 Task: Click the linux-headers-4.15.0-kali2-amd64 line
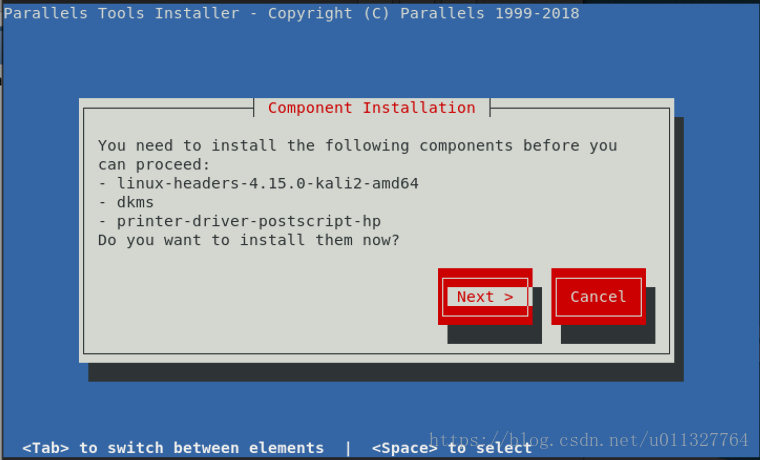[258, 184]
